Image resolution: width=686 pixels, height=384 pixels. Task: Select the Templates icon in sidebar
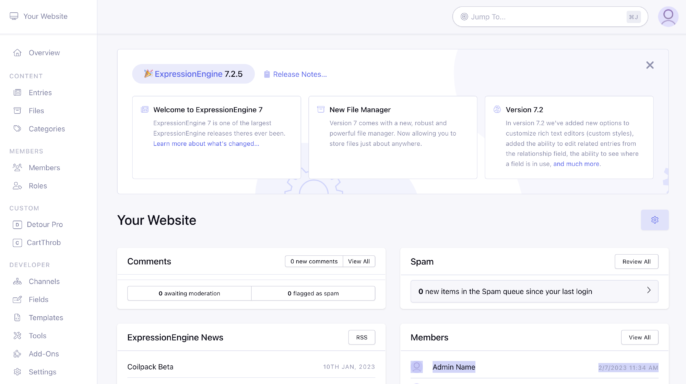[x=17, y=318]
